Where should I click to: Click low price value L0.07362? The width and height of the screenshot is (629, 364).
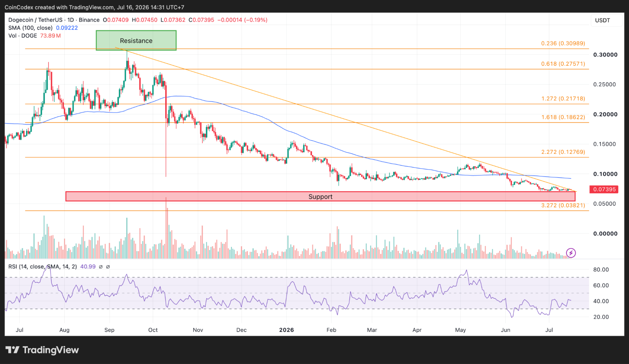pyautogui.click(x=173, y=20)
